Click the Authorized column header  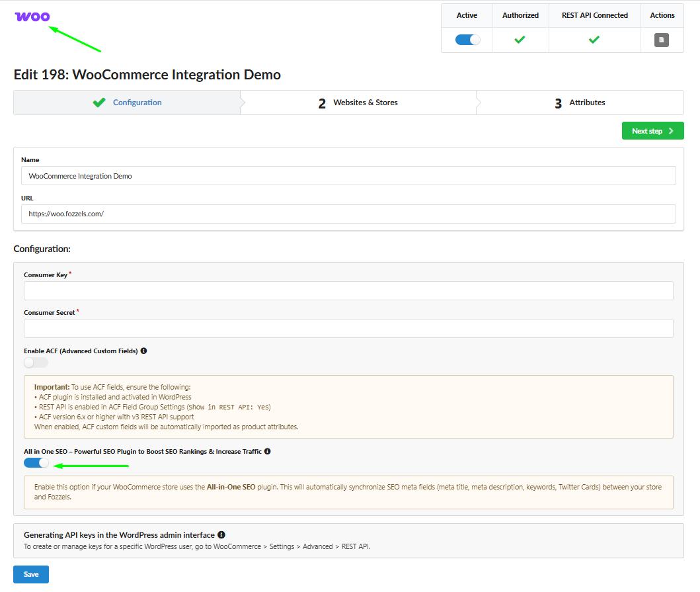(x=520, y=15)
